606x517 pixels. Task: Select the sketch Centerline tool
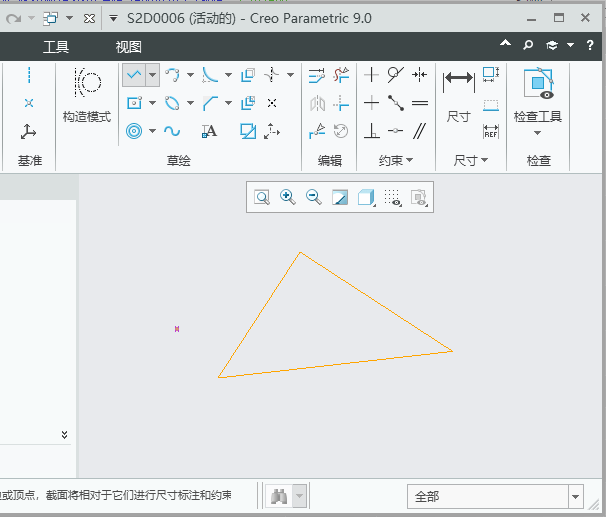point(272,75)
